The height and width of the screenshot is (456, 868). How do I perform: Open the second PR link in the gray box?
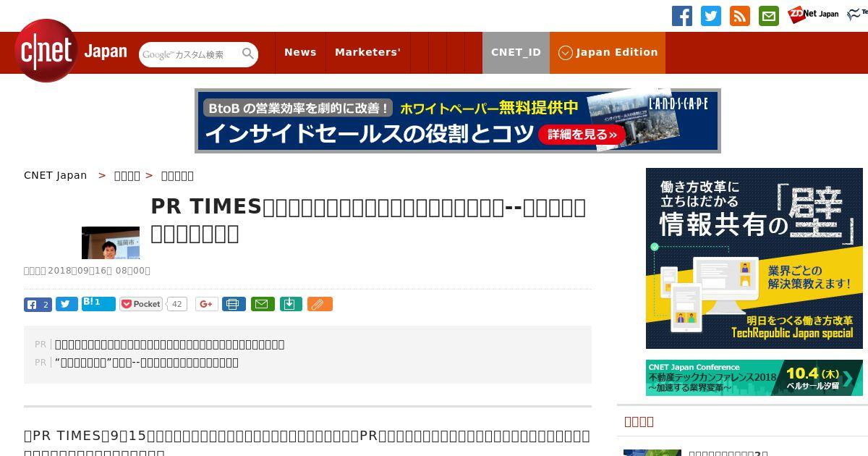click(147, 363)
